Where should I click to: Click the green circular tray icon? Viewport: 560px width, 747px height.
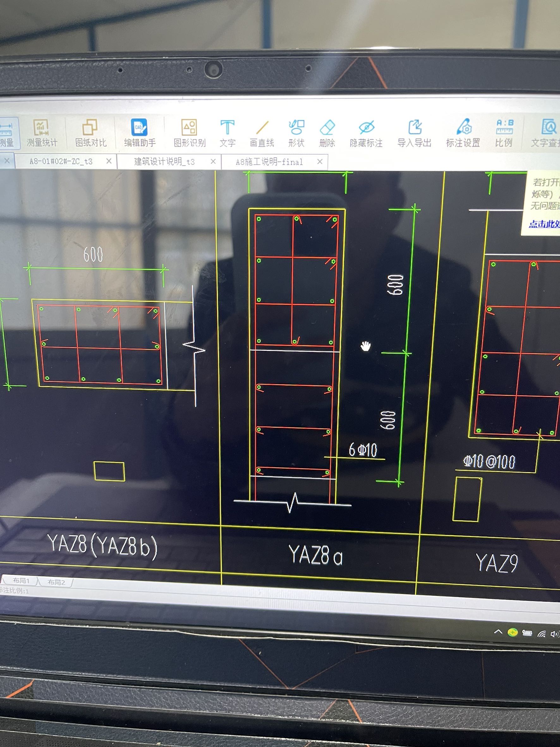point(512,632)
